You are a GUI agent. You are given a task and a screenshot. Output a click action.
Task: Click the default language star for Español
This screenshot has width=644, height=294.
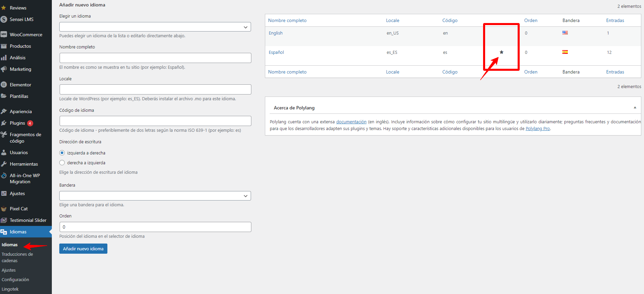pos(501,52)
